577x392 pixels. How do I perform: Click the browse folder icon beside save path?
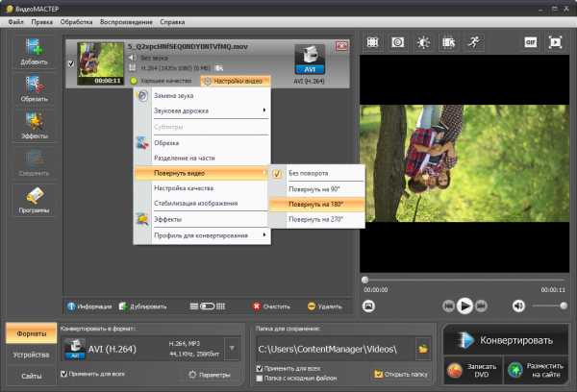421,350
